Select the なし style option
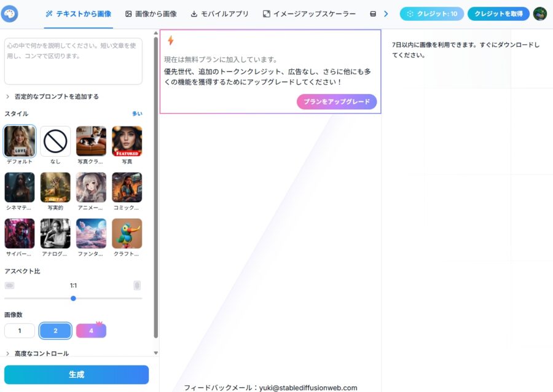This screenshot has width=553, height=392. [x=55, y=141]
